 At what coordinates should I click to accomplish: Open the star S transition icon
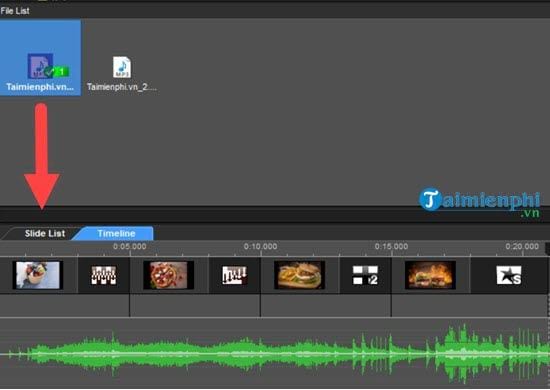tap(509, 275)
